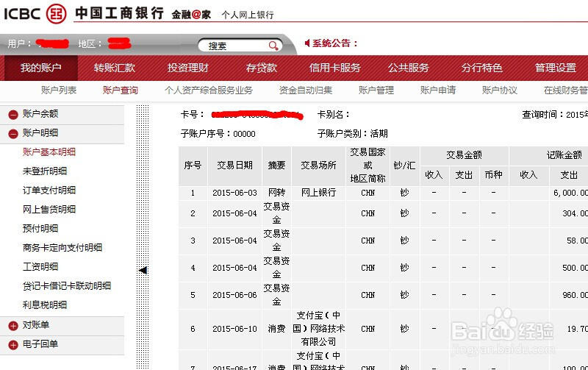Click the 子账户序号 00000 text
Screen dimensions: 588x370
pyautogui.click(x=218, y=134)
